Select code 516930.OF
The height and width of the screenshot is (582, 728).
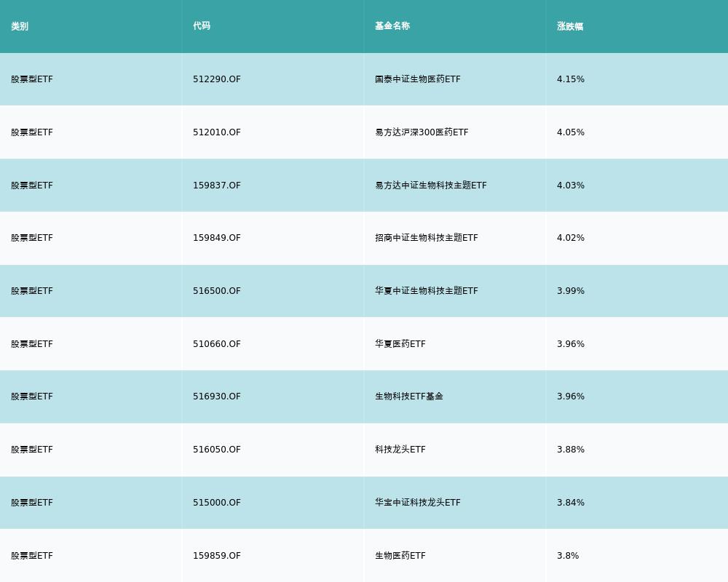pos(217,396)
